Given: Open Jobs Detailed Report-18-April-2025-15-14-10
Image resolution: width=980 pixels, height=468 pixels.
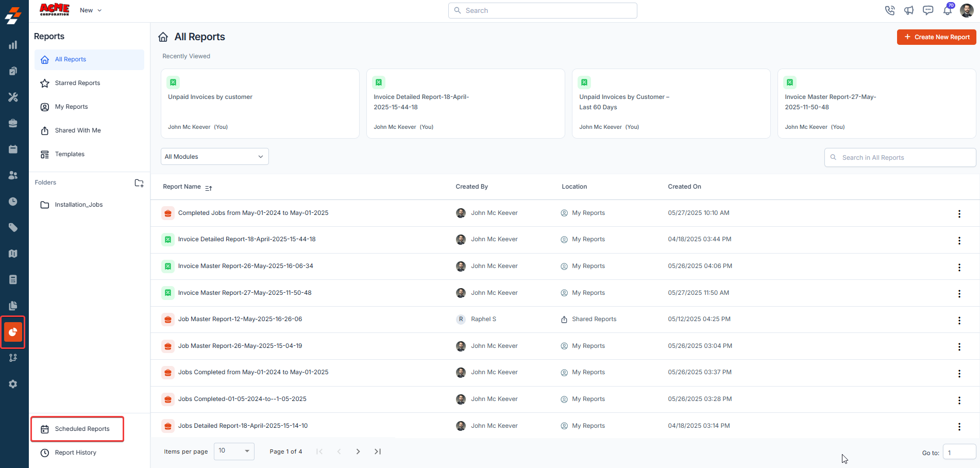Looking at the screenshot, I should (x=243, y=426).
